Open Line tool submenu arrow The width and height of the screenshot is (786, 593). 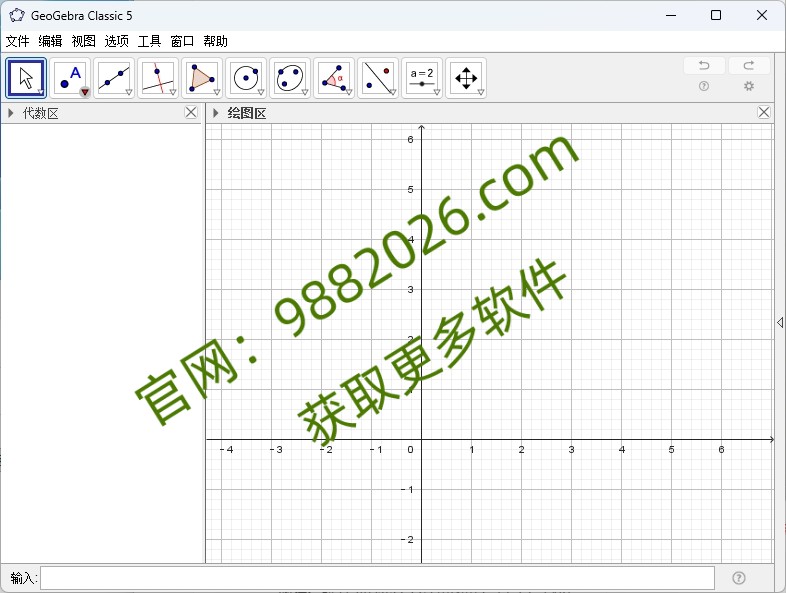(x=129, y=92)
